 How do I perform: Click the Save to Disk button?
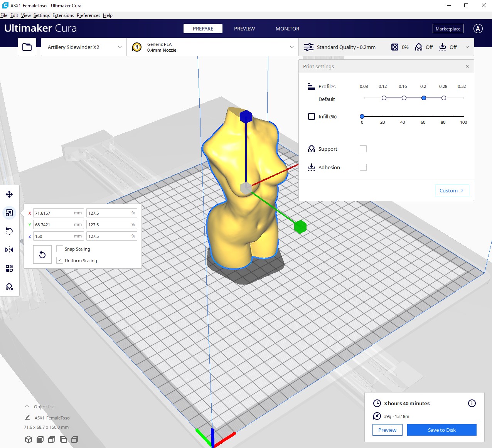point(441,430)
